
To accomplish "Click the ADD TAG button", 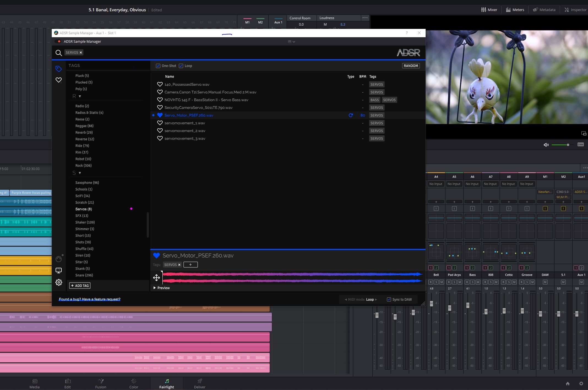I will coord(80,286).
